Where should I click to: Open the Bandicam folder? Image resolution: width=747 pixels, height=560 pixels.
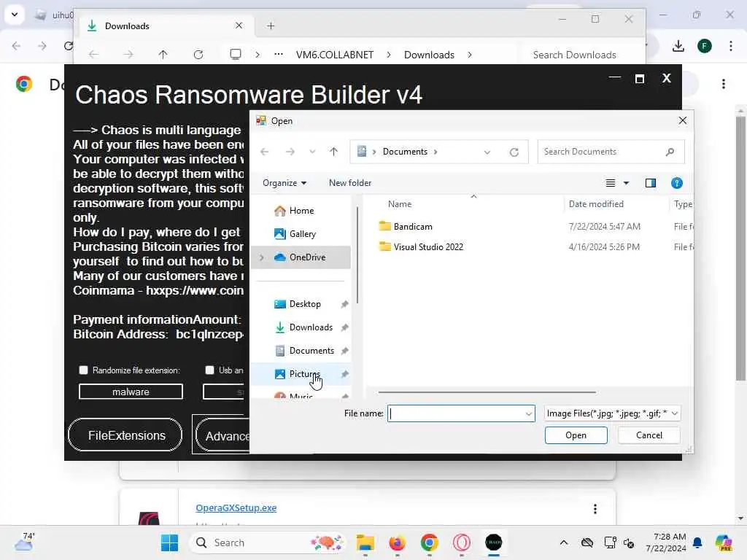tap(413, 227)
